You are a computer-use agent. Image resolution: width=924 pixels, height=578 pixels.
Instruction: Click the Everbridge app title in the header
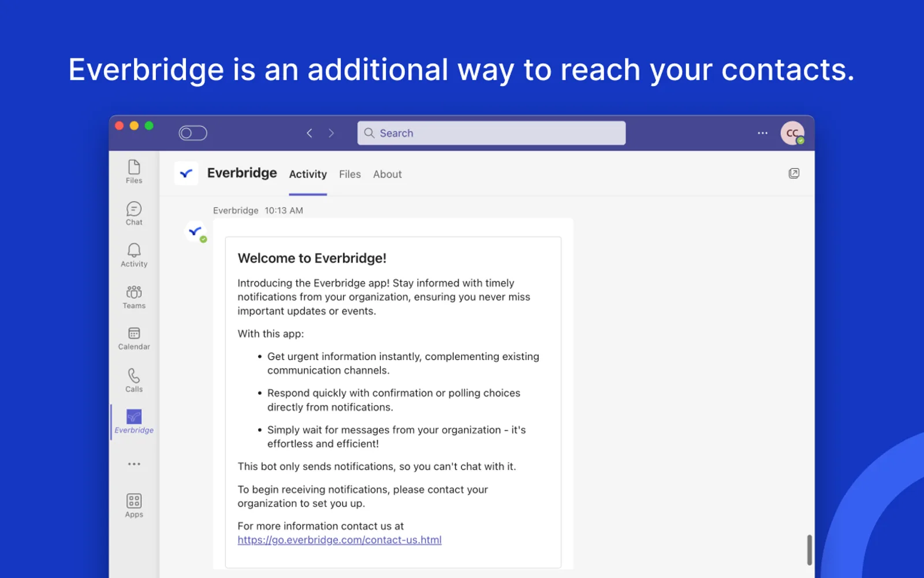[242, 173]
